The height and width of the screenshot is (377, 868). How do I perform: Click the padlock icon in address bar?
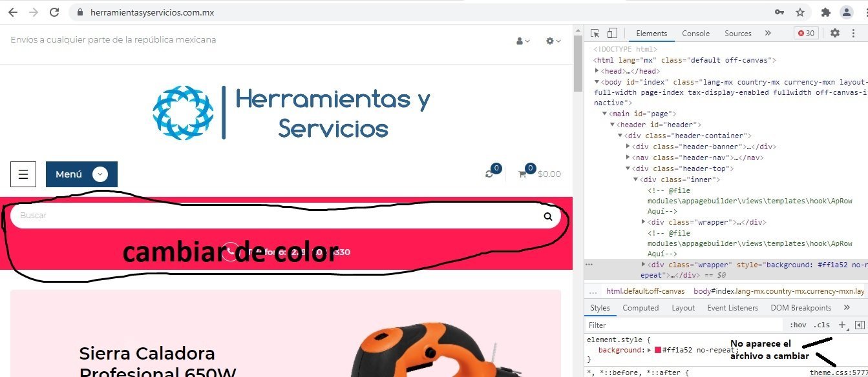point(81,12)
